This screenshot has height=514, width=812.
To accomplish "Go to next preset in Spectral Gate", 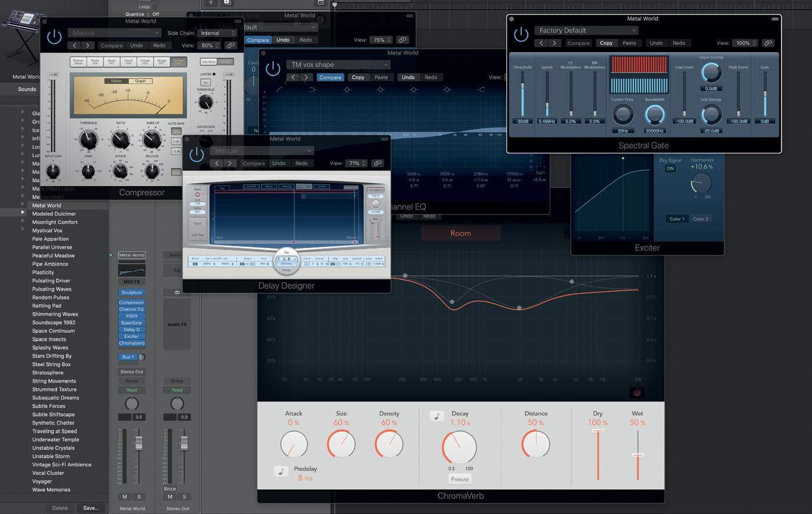I will click(x=554, y=43).
